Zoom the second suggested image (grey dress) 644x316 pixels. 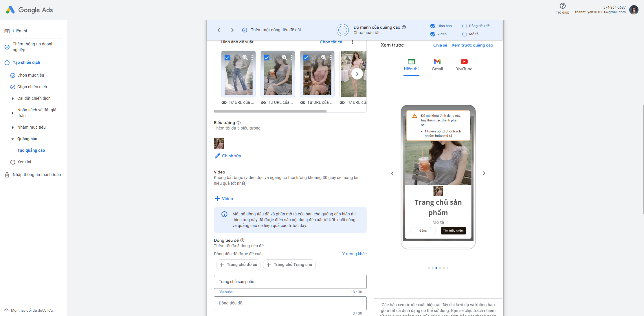(x=285, y=58)
